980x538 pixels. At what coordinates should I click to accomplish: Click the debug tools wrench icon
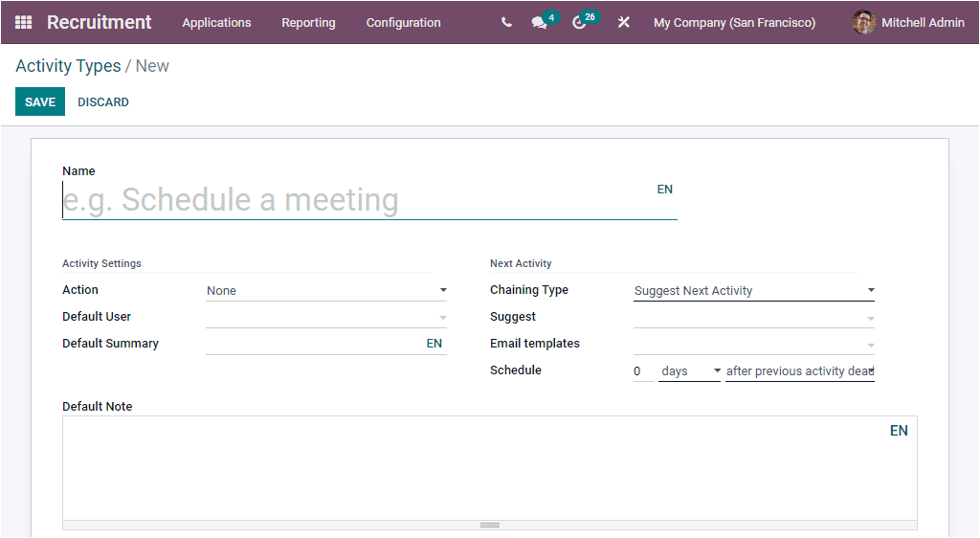(624, 22)
